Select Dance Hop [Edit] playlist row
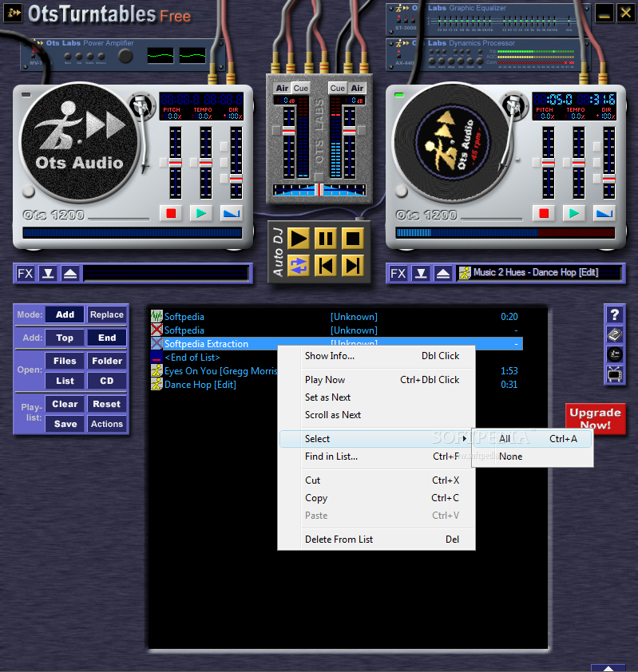Viewport: 638px width, 672px height. (x=337, y=385)
